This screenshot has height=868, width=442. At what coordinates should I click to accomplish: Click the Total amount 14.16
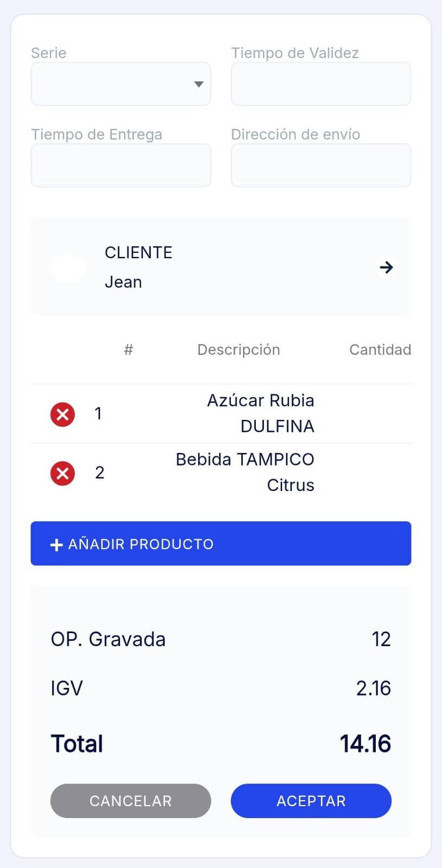coord(365,744)
